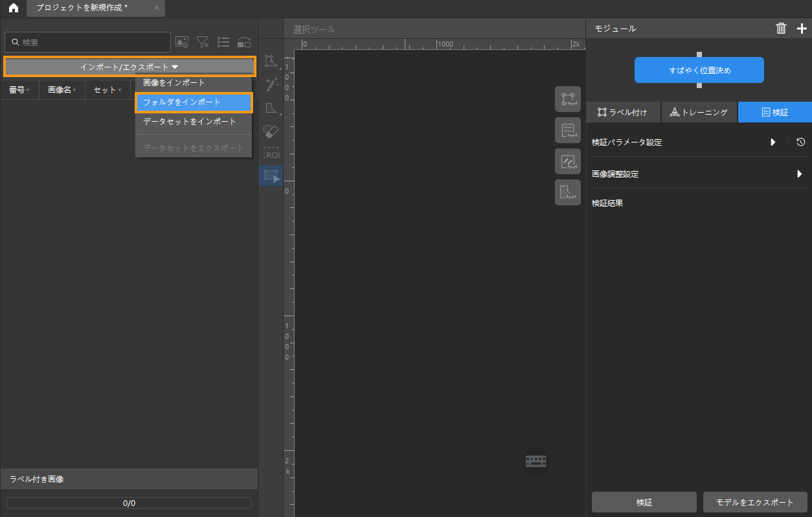
Task: Choose the ROI tool
Action: (x=271, y=154)
